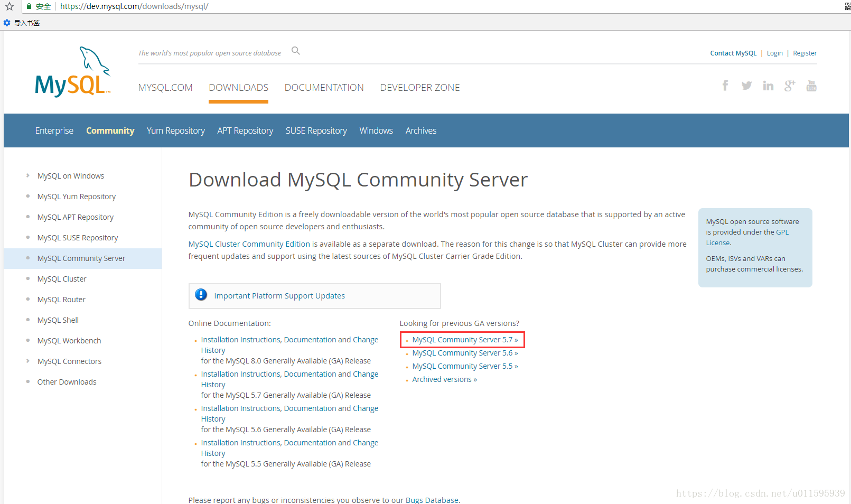Open MySQL Workbench sidebar item
This screenshot has height=504, width=851.
point(69,341)
